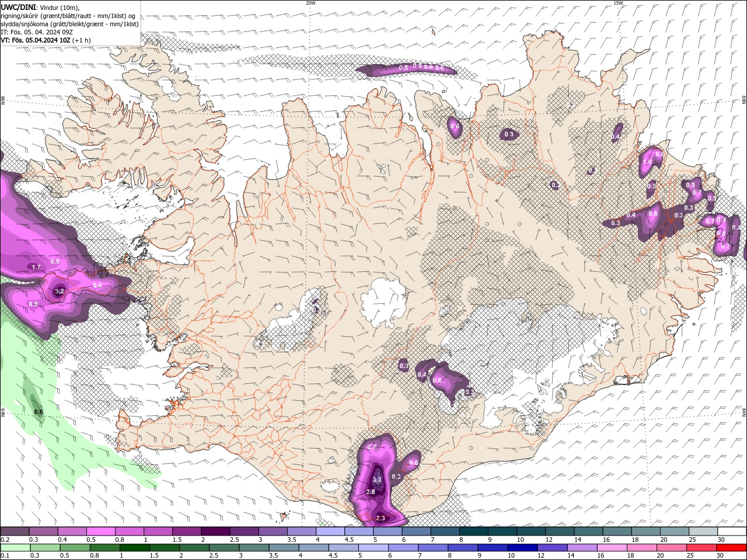
Task: Click the 'VT: Fös. 05.04.2024 10Z (+1 h)' valid time line
Action: (46, 40)
